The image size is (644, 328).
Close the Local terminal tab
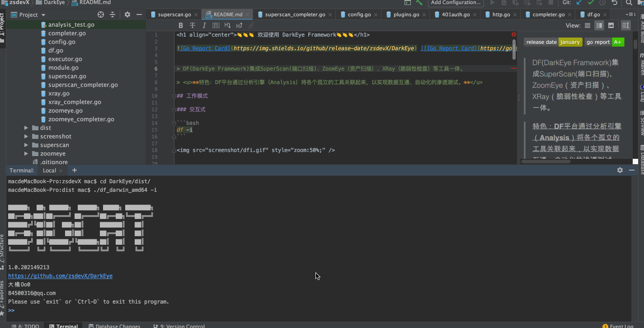click(x=61, y=171)
